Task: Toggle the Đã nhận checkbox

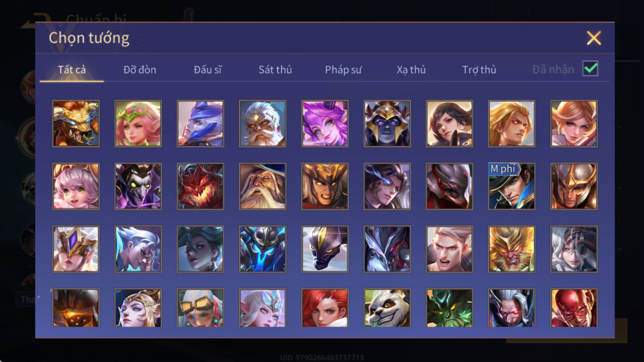Action: coord(590,68)
